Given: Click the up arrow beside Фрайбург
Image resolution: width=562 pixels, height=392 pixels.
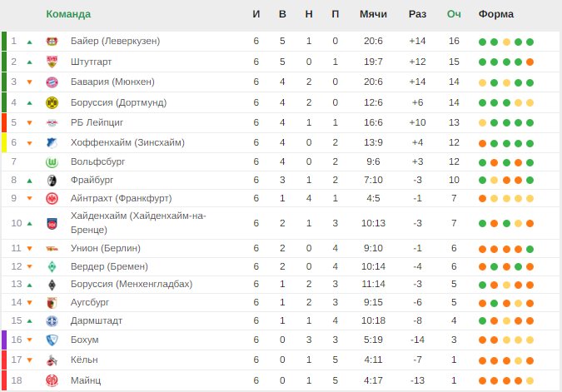Looking at the screenshot, I should tap(30, 181).
